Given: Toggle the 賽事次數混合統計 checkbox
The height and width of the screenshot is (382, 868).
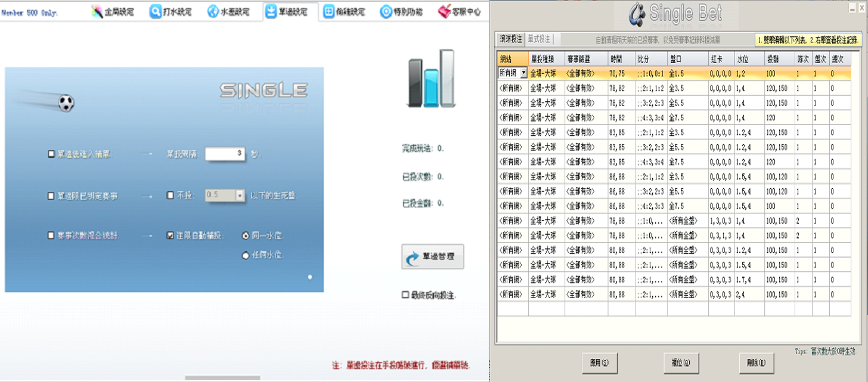Looking at the screenshot, I should point(51,235).
